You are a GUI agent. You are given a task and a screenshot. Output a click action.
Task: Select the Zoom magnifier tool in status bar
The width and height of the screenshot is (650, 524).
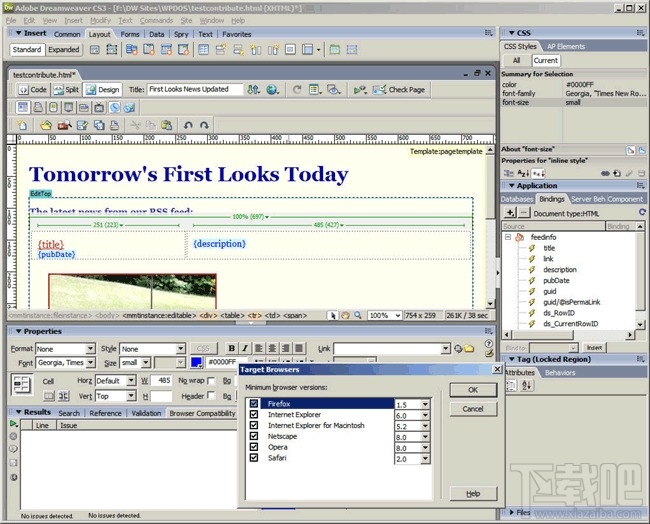point(357,315)
